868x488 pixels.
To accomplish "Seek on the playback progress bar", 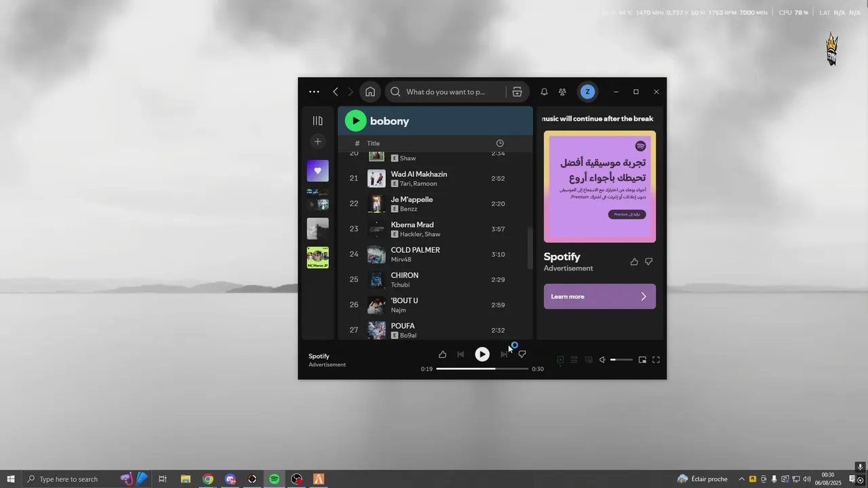I will tap(482, 369).
